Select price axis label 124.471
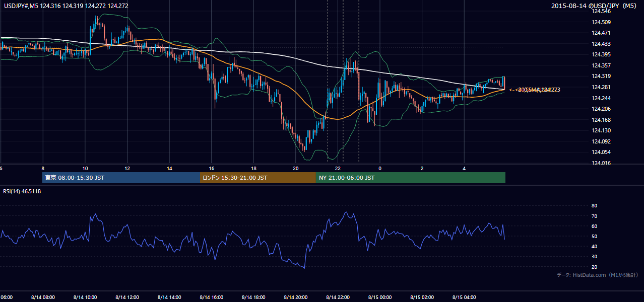This screenshot has width=644, height=302. coord(602,33)
